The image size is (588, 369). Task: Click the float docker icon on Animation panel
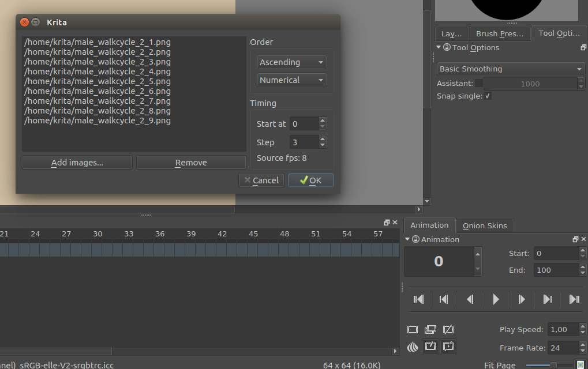point(575,239)
